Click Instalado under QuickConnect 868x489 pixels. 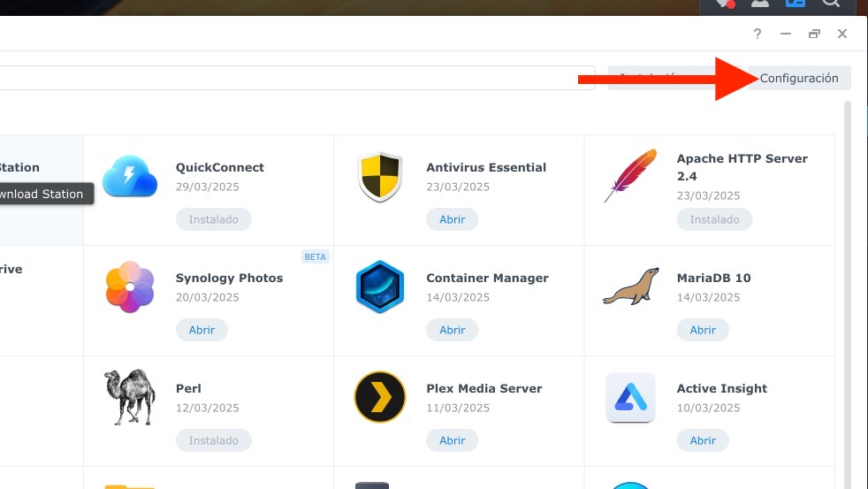click(214, 219)
